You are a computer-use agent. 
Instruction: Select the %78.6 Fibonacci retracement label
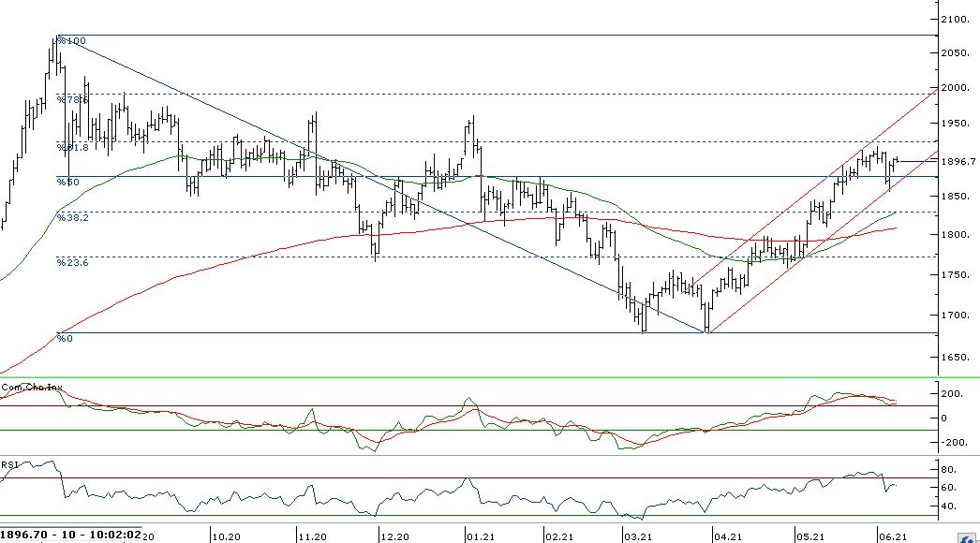(72, 99)
